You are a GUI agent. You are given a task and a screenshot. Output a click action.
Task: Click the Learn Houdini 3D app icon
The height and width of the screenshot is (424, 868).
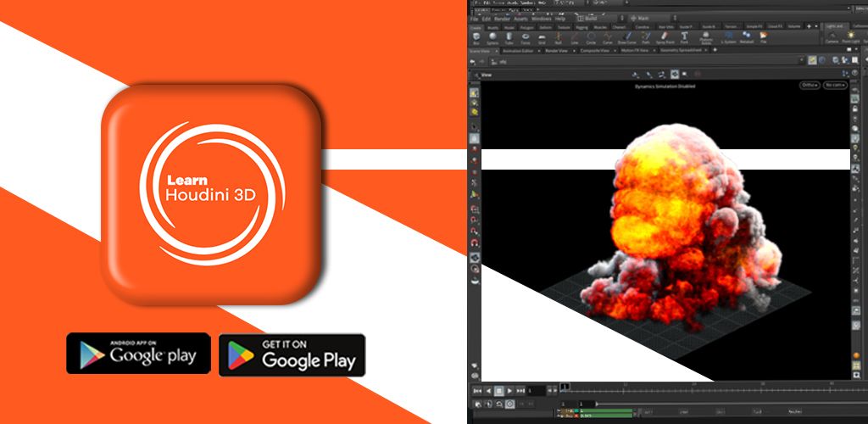pos(211,193)
